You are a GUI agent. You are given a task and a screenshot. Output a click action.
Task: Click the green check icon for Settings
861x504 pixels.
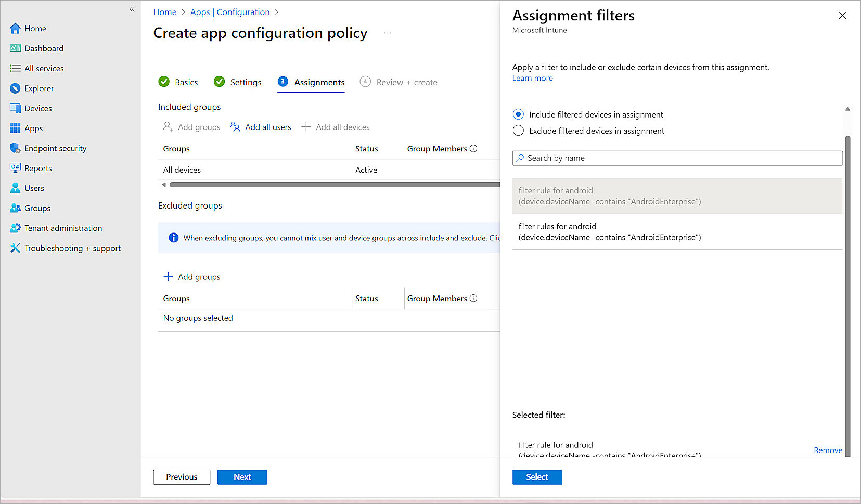point(220,82)
